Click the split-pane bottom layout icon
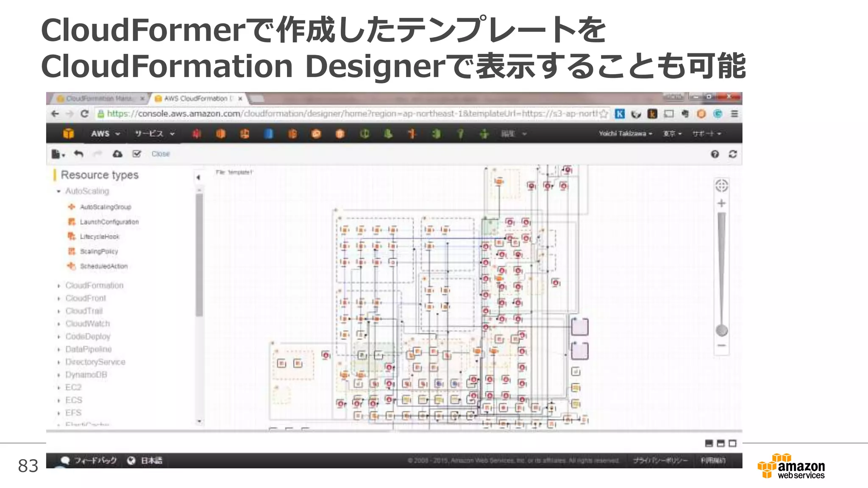 (709, 443)
